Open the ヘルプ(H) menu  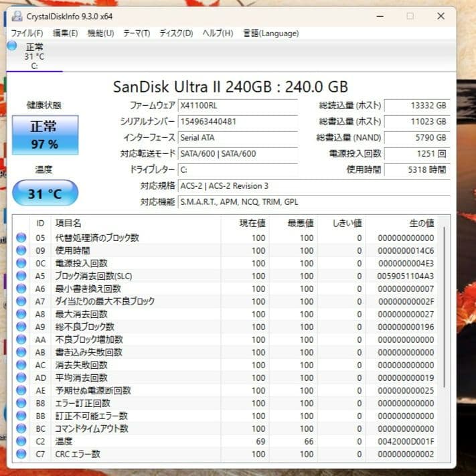coord(218,33)
